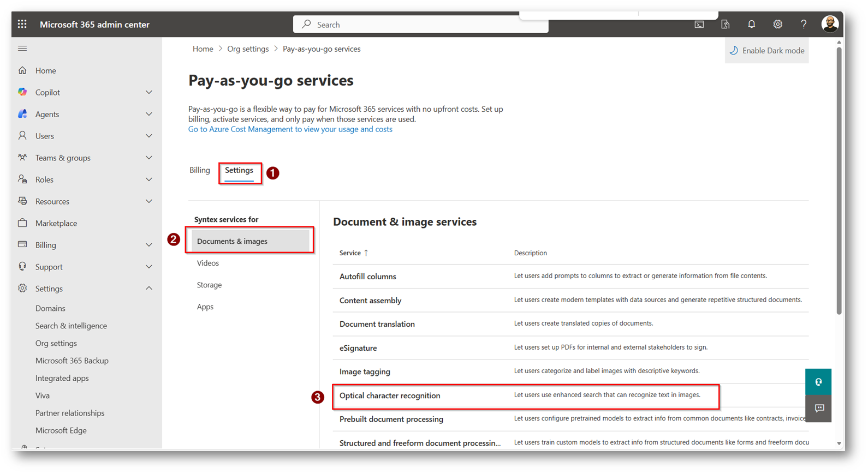Expand the Copilot navigation section
The image size is (868, 474).
148,92
